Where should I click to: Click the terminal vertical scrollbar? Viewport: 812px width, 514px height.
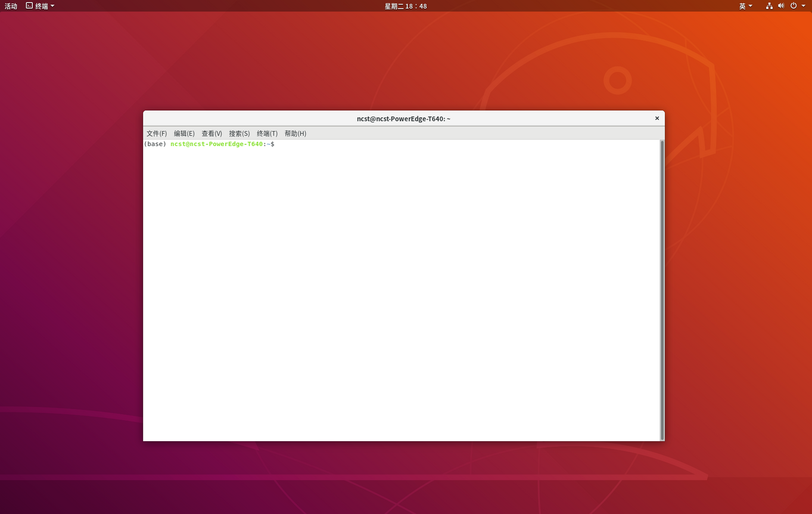point(662,290)
